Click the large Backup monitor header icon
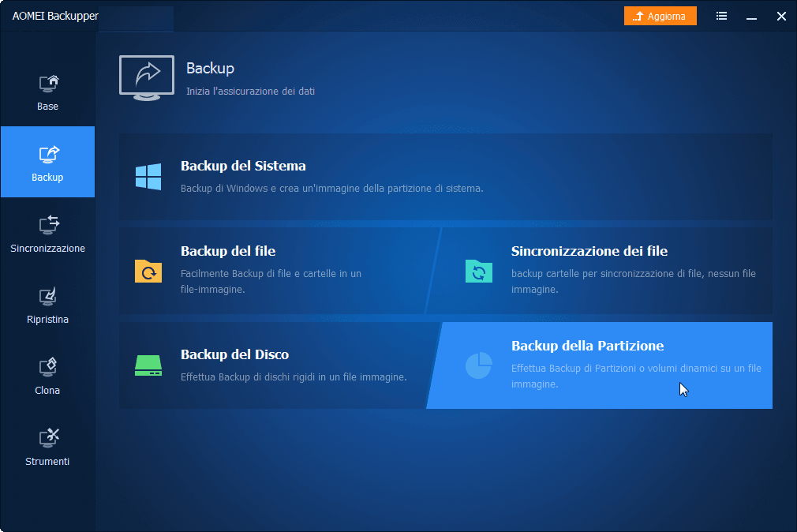Image resolution: width=797 pixels, height=532 pixels. click(147, 78)
